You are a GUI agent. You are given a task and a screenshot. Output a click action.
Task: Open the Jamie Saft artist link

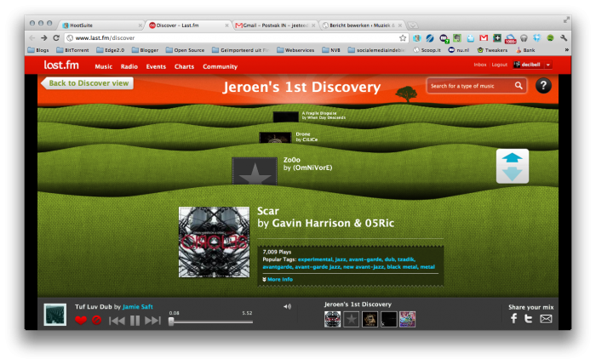(138, 307)
